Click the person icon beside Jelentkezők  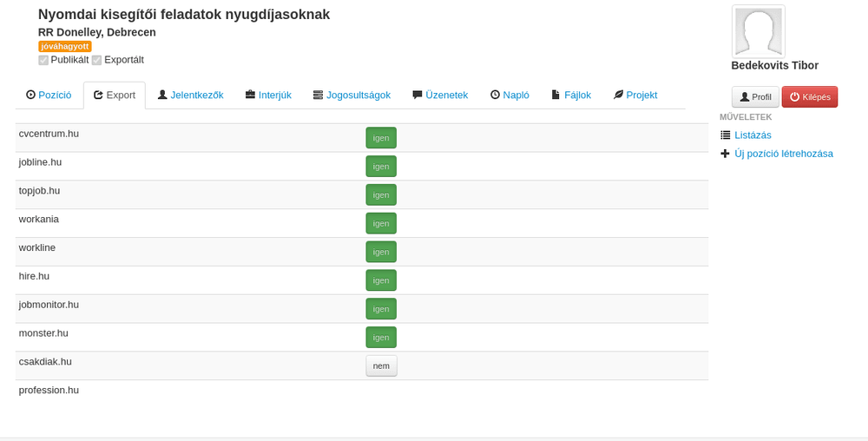point(162,95)
